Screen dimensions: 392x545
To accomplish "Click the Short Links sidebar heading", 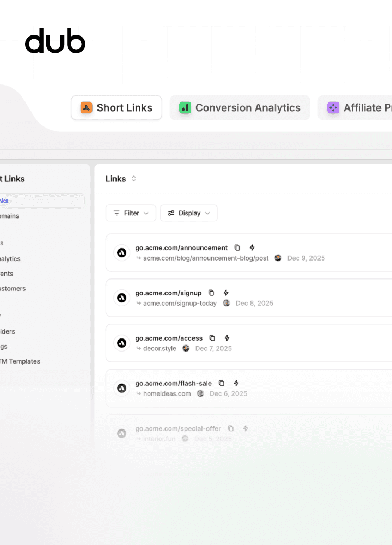I will coord(13,179).
